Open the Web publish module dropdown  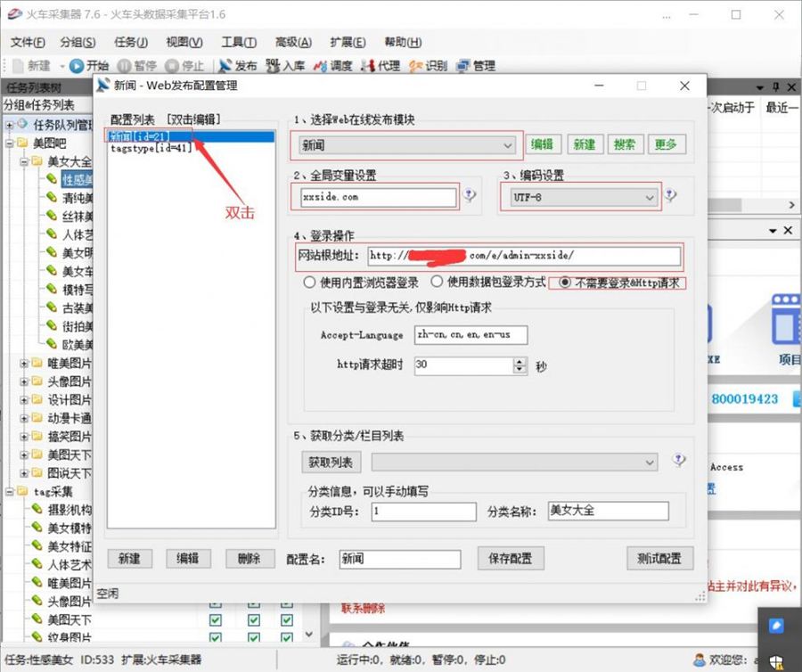(x=508, y=144)
